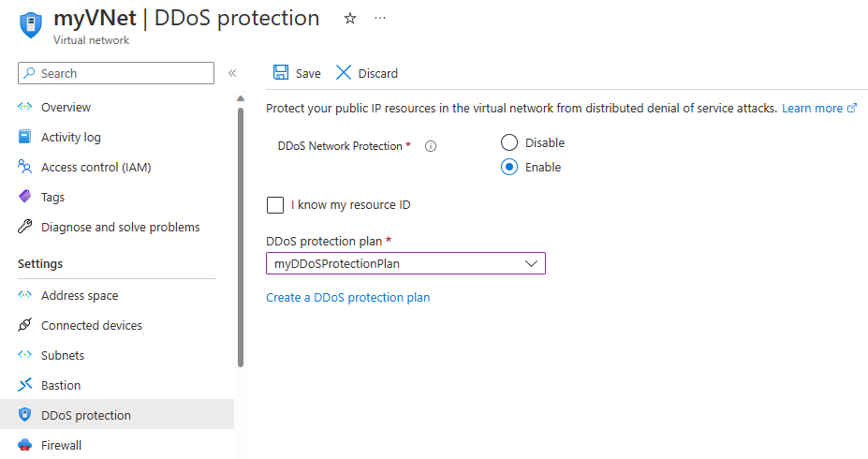The image size is (868, 459).
Task: Check the 'I know my resource ID' box
Action: [275, 205]
